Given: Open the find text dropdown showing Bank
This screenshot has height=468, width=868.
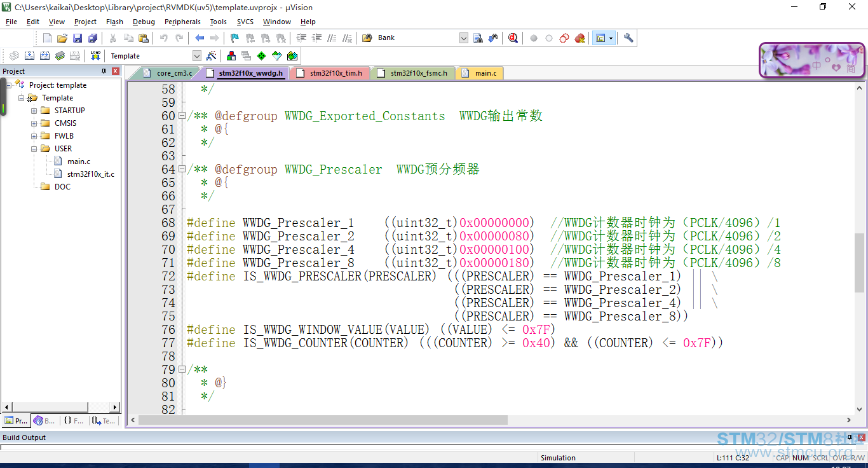Looking at the screenshot, I should (464, 38).
